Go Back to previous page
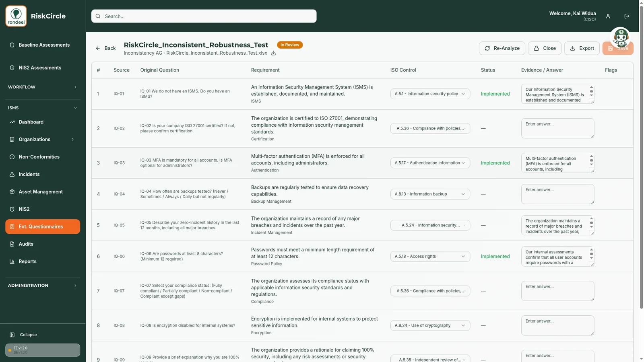644x362 pixels. 106,48
